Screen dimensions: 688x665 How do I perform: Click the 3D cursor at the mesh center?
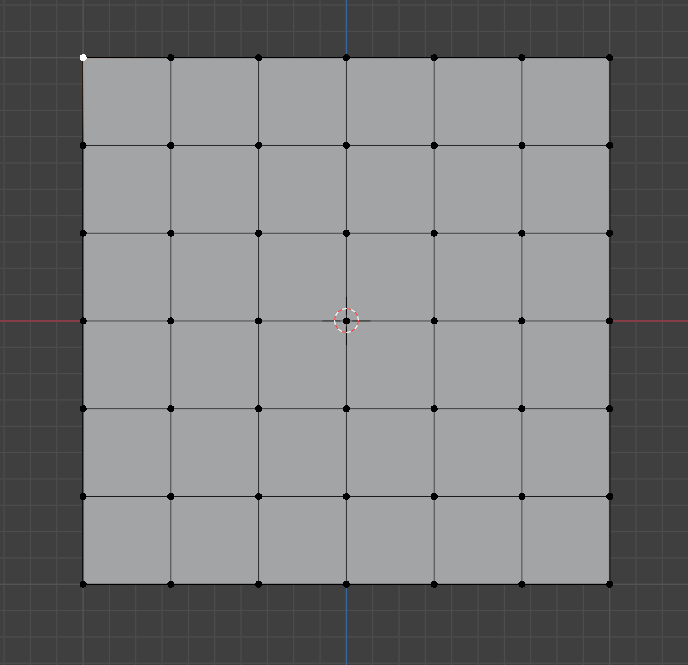click(x=346, y=321)
